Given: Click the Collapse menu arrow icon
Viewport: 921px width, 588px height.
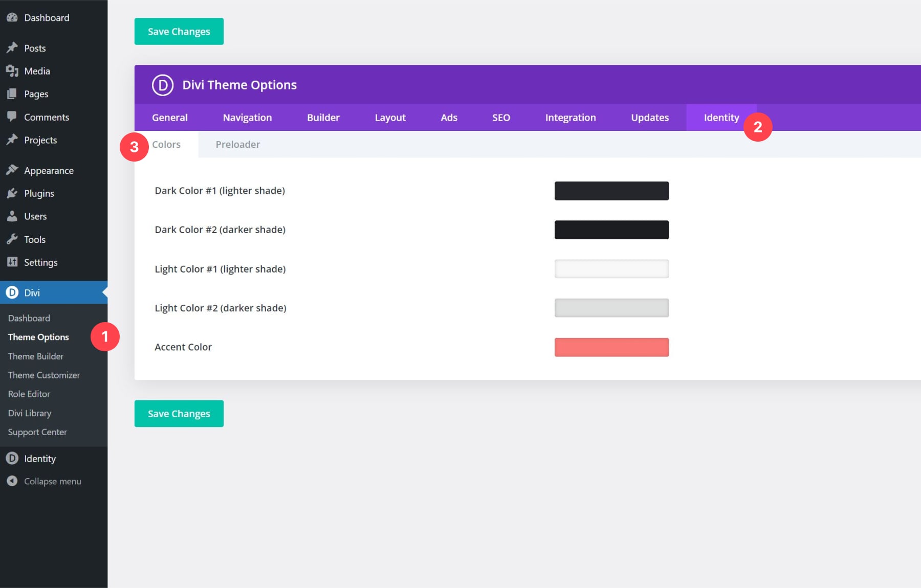Looking at the screenshot, I should point(12,481).
